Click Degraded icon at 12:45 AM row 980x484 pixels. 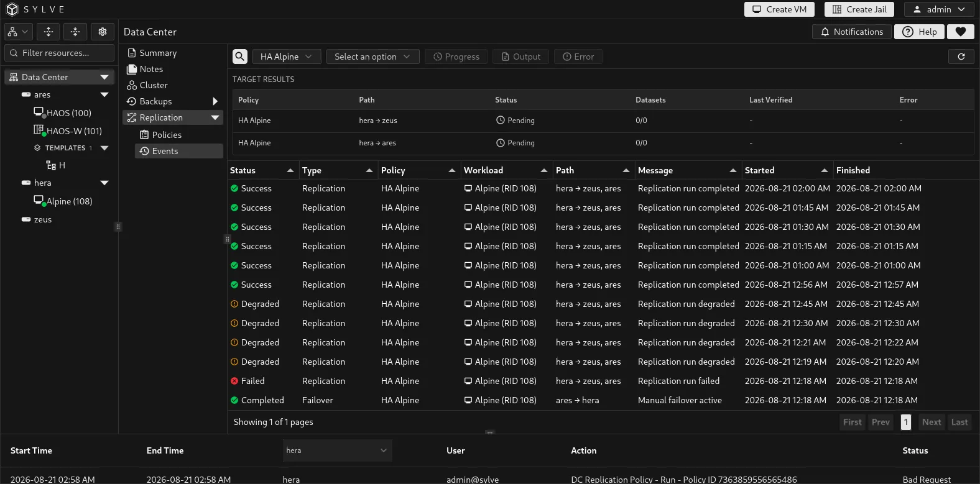[234, 304]
